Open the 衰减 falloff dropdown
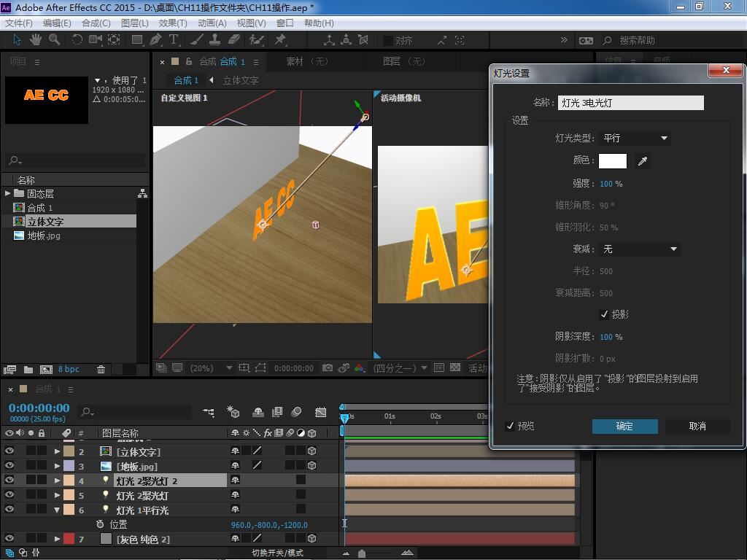This screenshot has height=560, width=747. 639,249
